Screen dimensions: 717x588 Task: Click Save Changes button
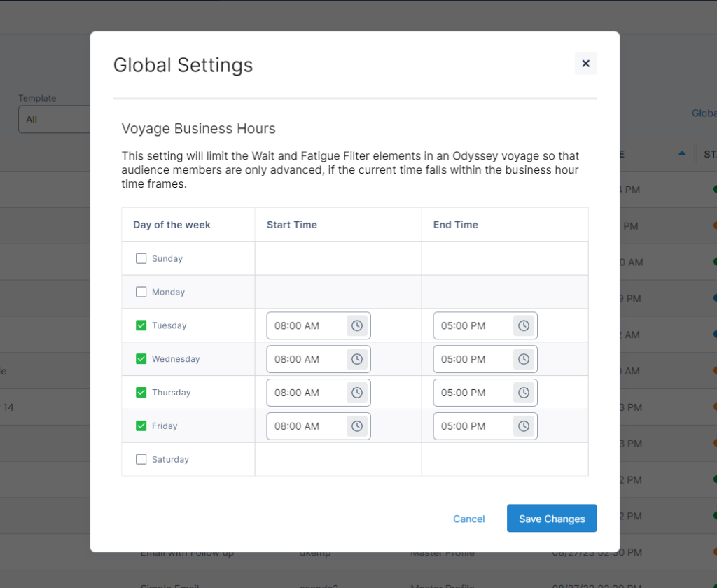[552, 519]
